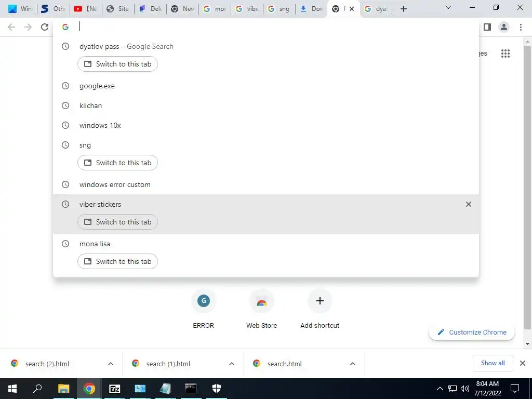Open the Windows Start menu
The image size is (532, 399).
pos(12,389)
